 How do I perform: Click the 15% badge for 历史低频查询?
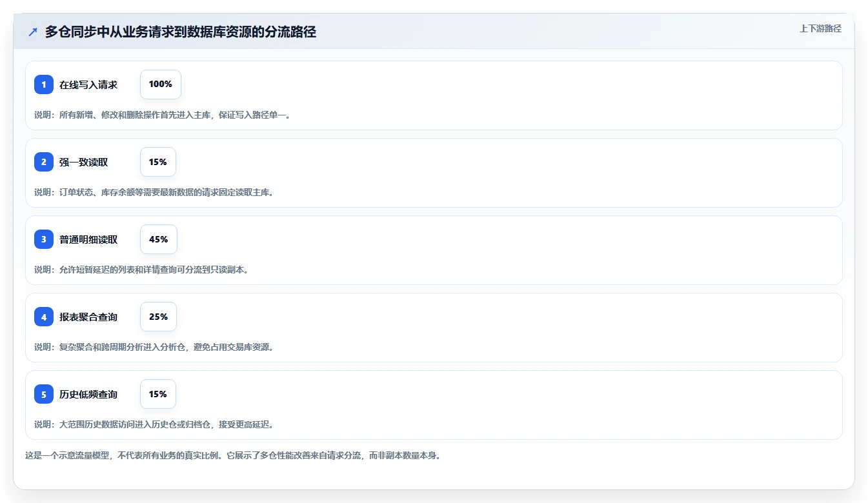coord(158,394)
